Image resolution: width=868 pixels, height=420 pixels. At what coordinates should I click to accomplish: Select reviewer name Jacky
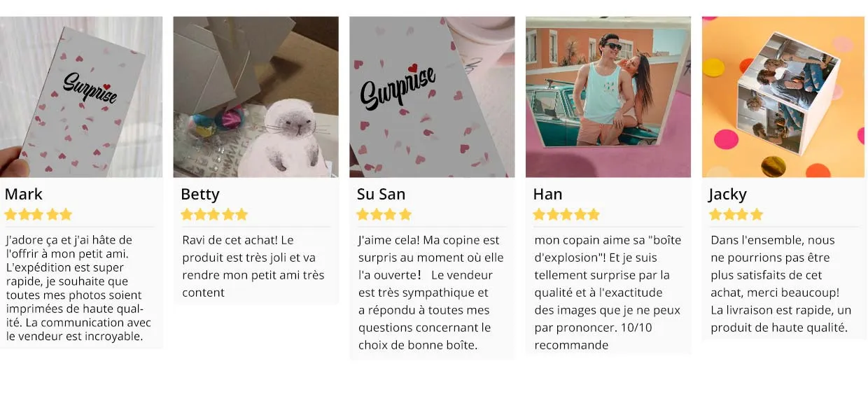pos(727,194)
